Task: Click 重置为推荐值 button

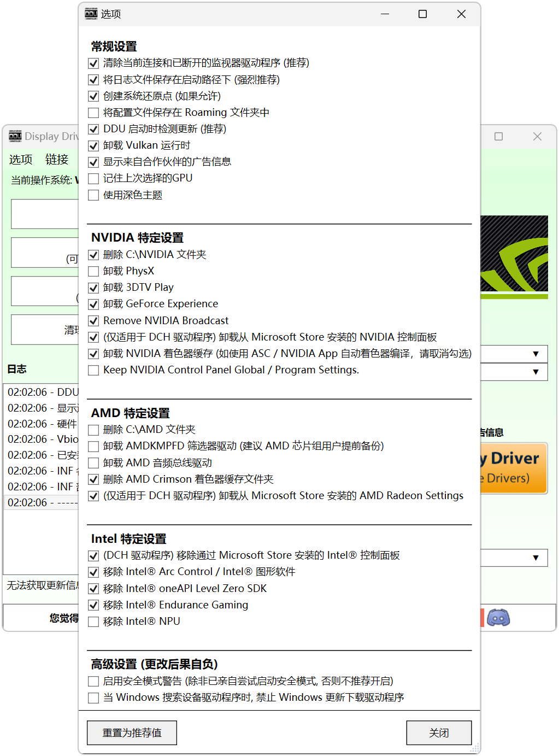Action: click(x=132, y=732)
